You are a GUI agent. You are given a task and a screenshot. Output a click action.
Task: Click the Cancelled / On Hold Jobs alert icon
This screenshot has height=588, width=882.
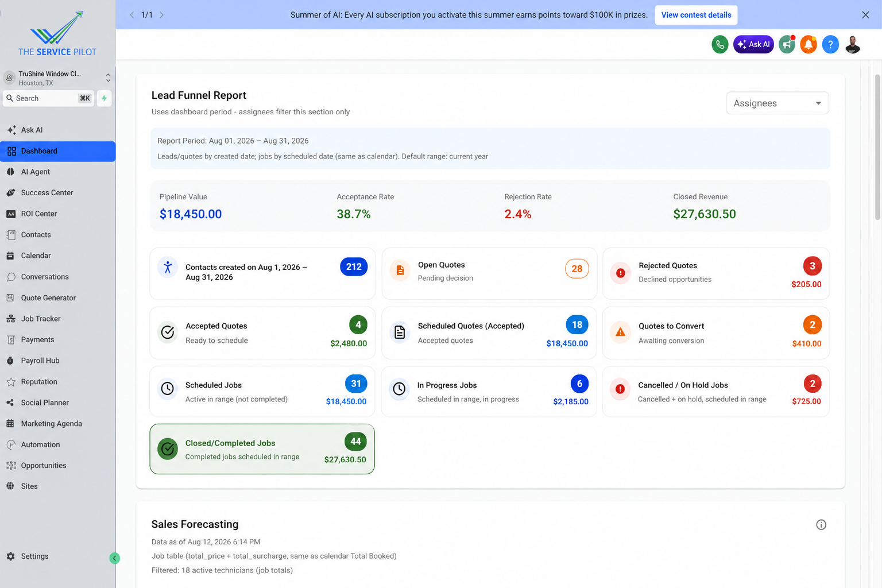click(620, 389)
